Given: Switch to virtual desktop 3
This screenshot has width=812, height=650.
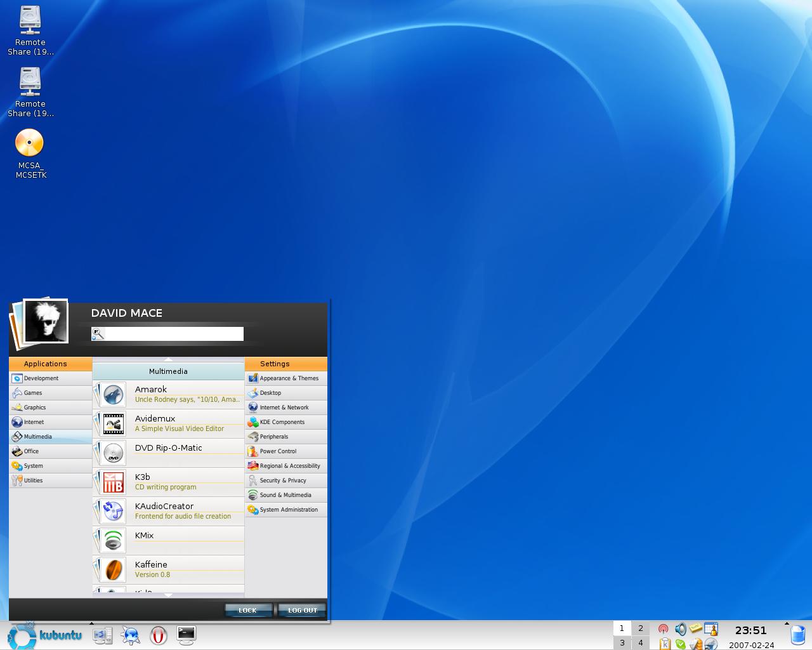Looking at the screenshot, I should tap(622, 642).
